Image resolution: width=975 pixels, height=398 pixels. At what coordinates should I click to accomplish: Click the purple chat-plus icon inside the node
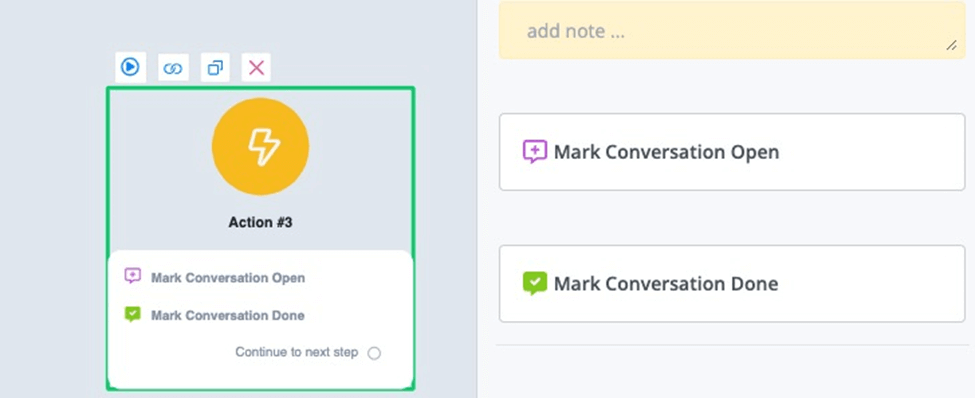[132, 276]
